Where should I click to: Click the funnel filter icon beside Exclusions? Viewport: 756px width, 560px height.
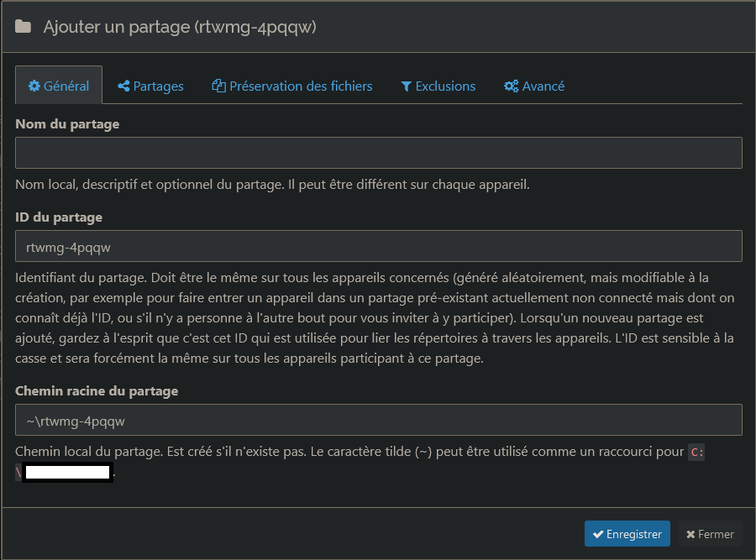pos(406,86)
